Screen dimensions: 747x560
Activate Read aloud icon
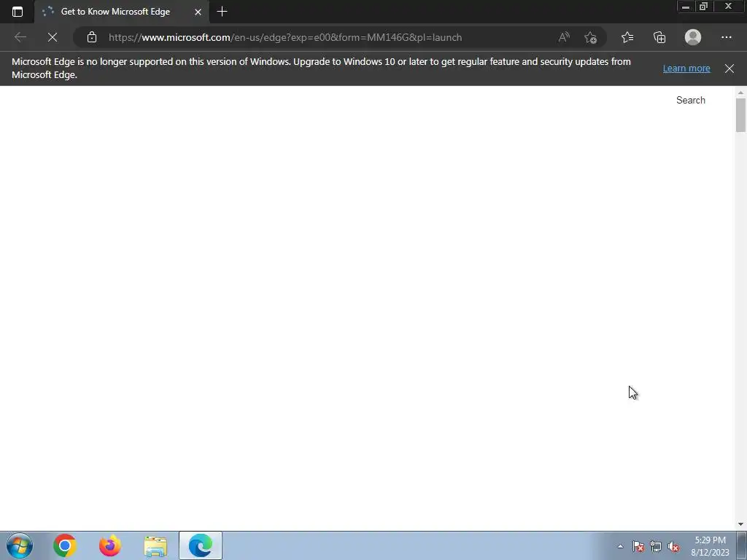[564, 37]
